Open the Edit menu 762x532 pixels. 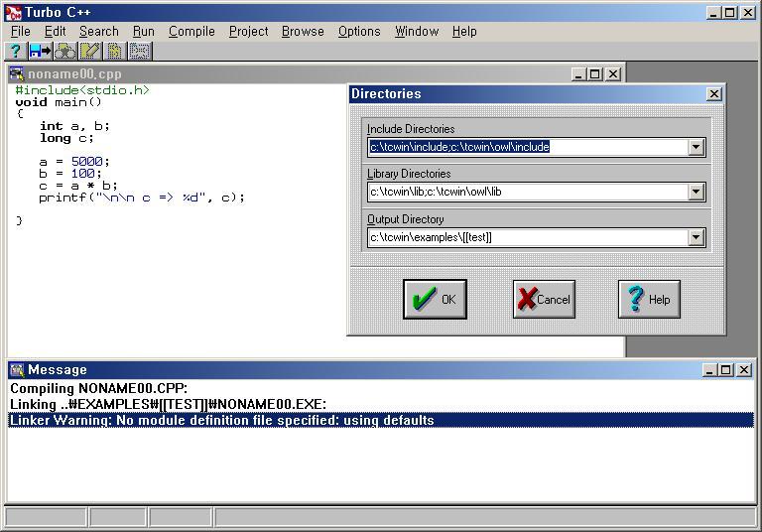55,32
